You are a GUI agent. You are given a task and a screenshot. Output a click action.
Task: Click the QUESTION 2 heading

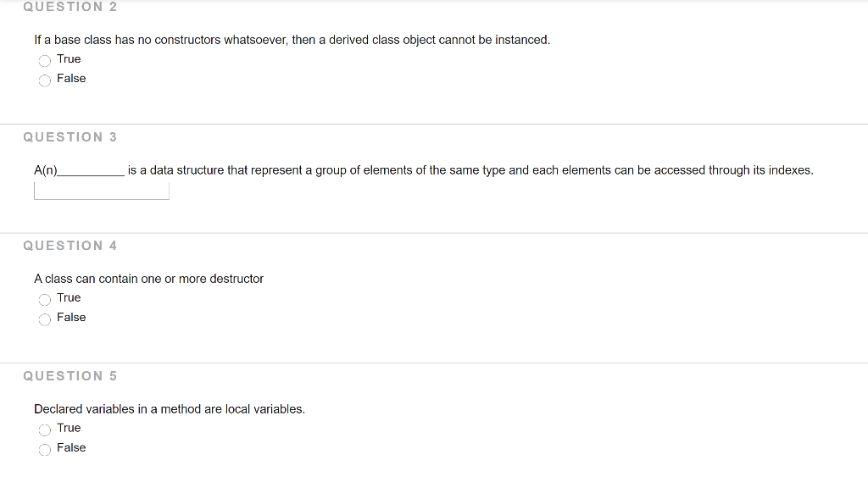70,7
